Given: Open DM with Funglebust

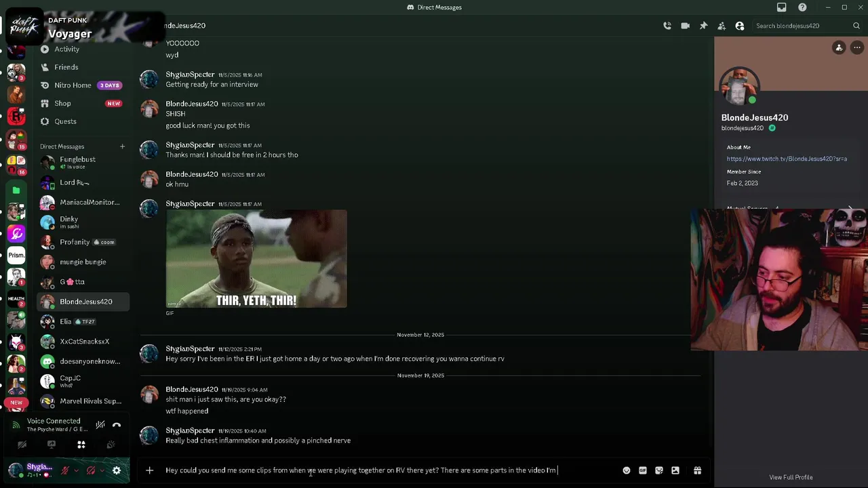Looking at the screenshot, I should [83, 163].
